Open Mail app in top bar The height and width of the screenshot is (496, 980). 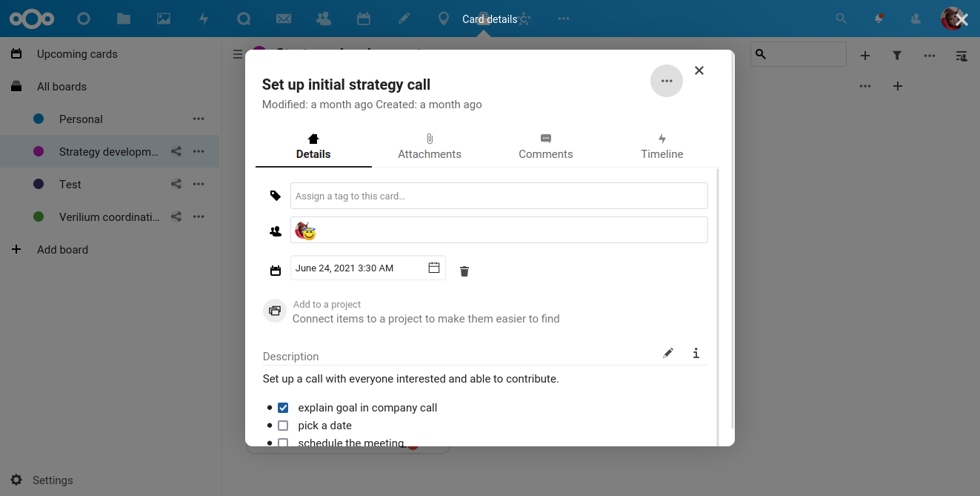tap(283, 19)
